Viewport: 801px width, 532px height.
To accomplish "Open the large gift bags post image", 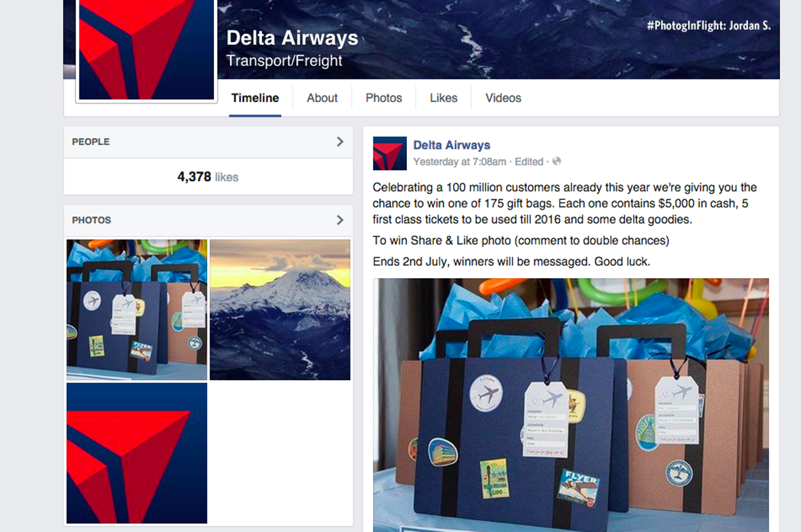I will tap(571, 405).
